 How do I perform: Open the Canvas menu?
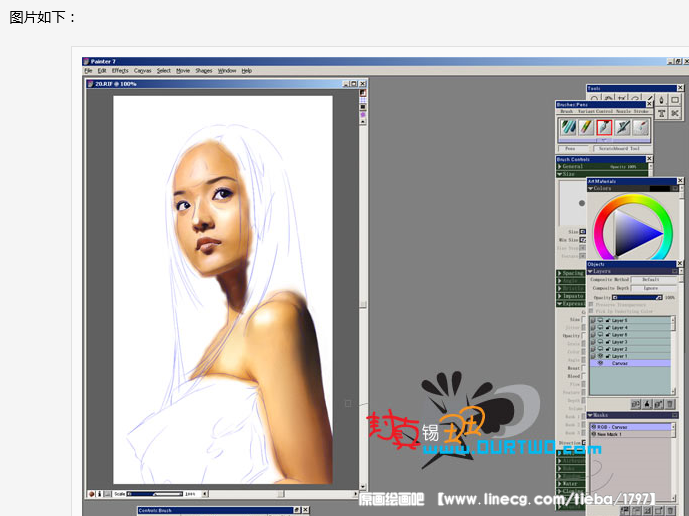[x=142, y=71]
